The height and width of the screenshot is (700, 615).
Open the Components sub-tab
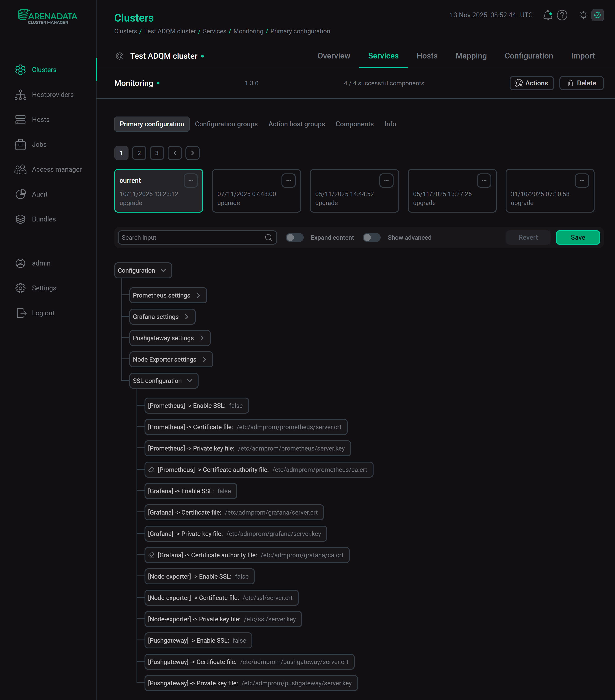point(354,124)
